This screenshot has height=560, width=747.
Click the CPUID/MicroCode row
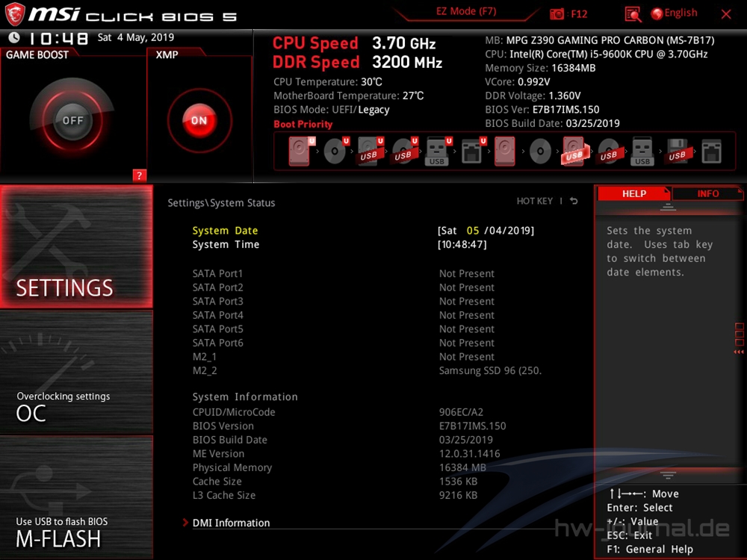click(x=338, y=412)
